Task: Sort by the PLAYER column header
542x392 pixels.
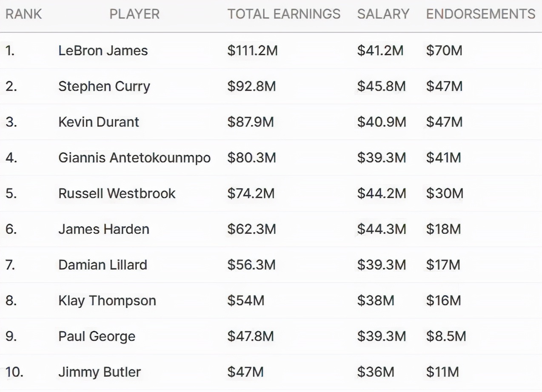Action: [134, 14]
